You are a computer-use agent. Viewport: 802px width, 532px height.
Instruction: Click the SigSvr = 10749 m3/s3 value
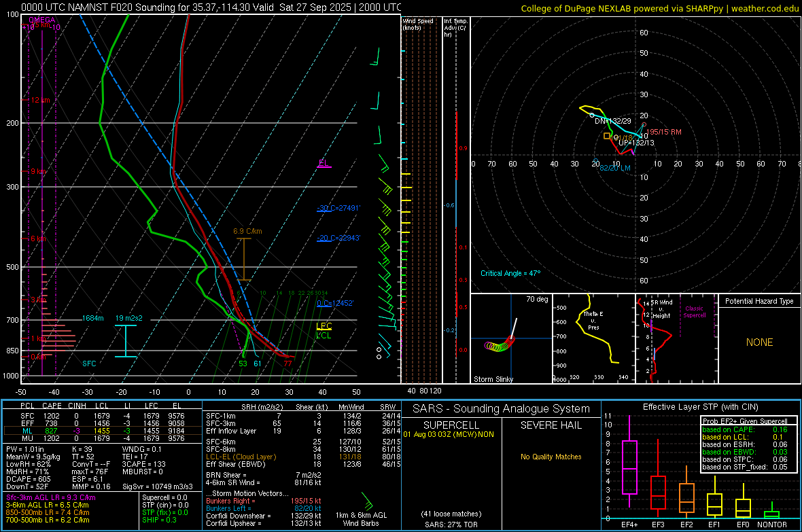158,486
